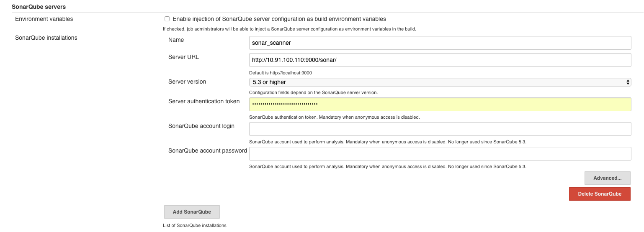
Task: Click the "List of SonarQube installations" caption
Action: click(194, 226)
